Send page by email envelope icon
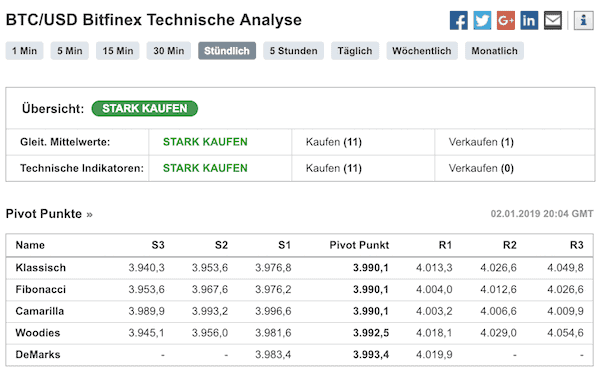This screenshot has width=600, height=370. [x=553, y=20]
